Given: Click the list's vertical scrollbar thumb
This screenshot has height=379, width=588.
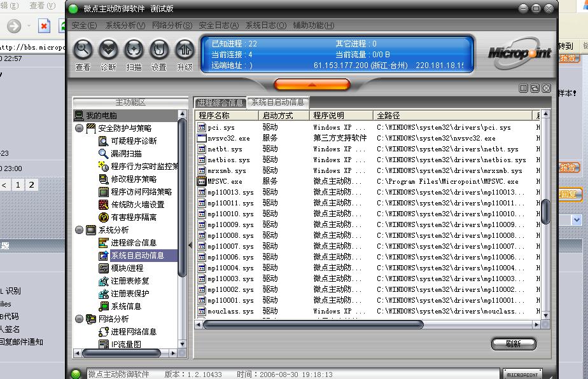Looking at the screenshot, I should coord(546,212).
